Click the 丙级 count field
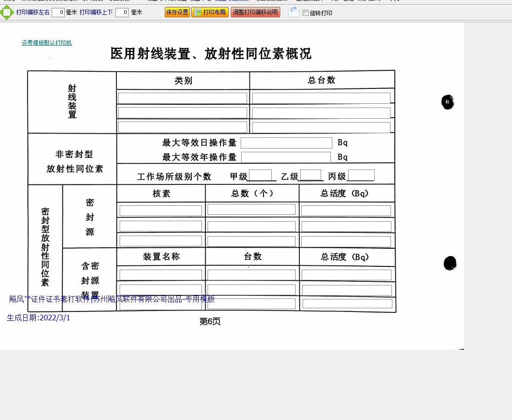 pyautogui.click(x=361, y=176)
